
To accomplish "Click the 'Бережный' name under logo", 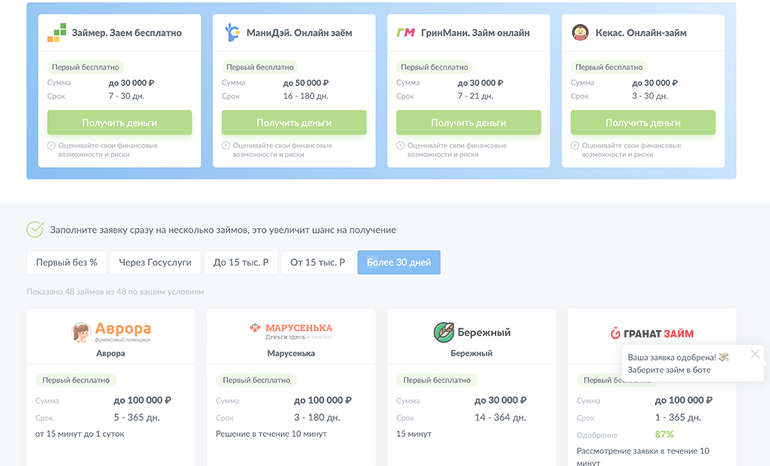I will tap(471, 353).
